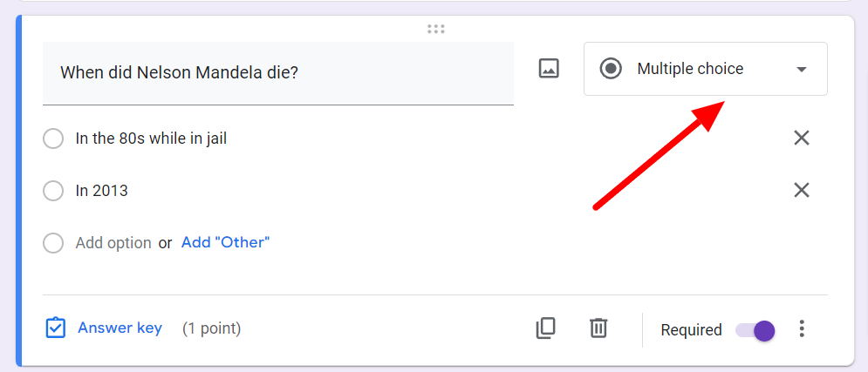Click the question title text field
The width and height of the screenshot is (868, 372).
point(277,73)
